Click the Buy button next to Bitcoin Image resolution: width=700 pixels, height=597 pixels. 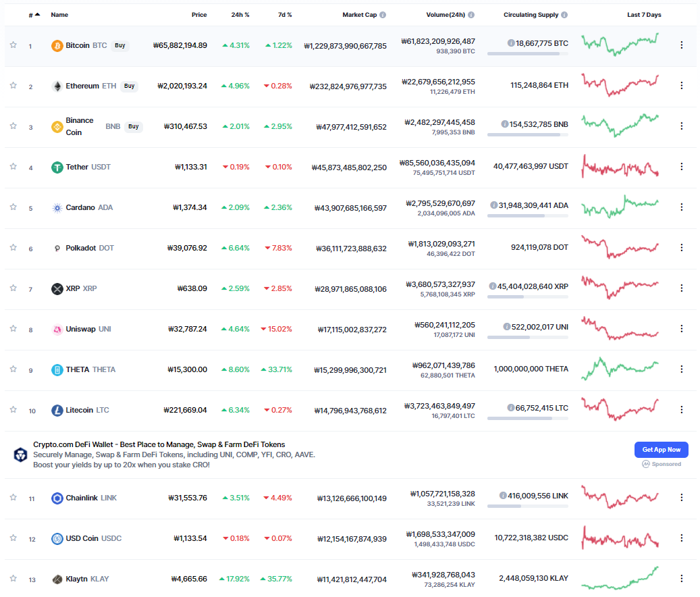coord(119,45)
